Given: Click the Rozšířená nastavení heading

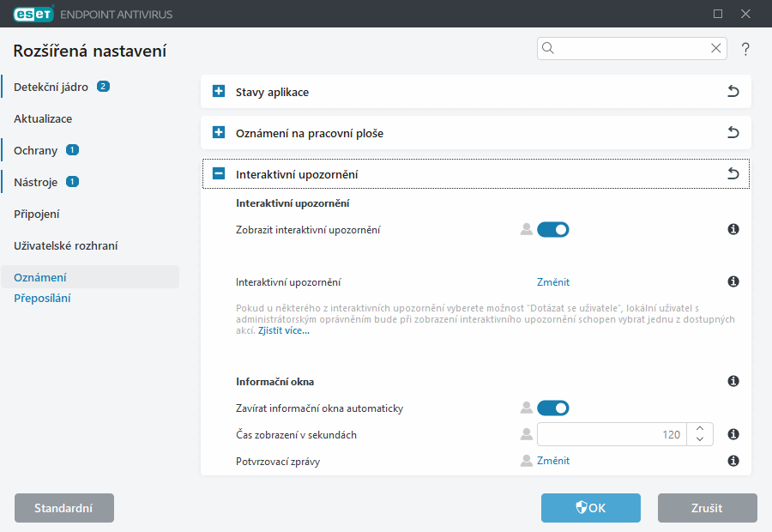Looking at the screenshot, I should pos(89,51).
